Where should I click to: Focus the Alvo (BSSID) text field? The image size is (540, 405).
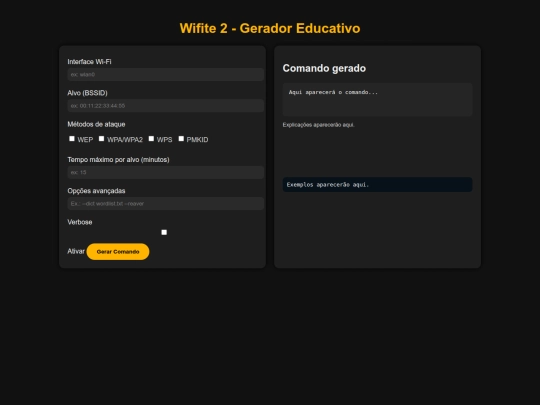166,106
